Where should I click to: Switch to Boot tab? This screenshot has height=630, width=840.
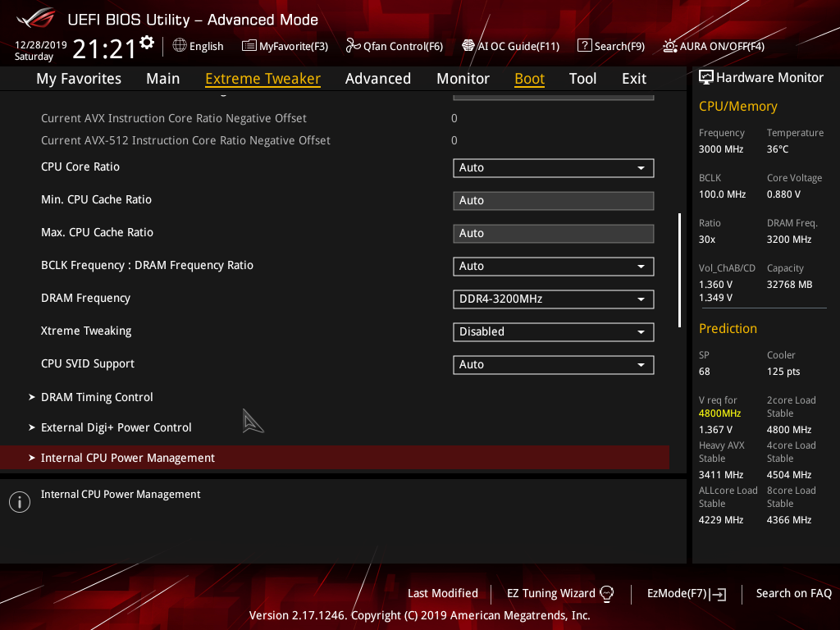coord(529,79)
